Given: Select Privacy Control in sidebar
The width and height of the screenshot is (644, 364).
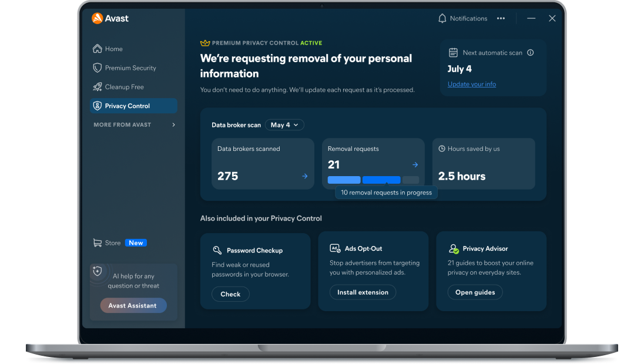Looking at the screenshot, I should tap(133, 106).
